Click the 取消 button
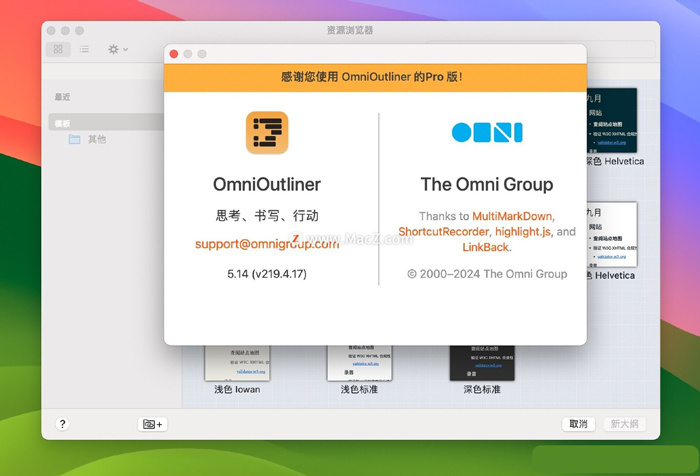700x476 pixels. (578, 424)
